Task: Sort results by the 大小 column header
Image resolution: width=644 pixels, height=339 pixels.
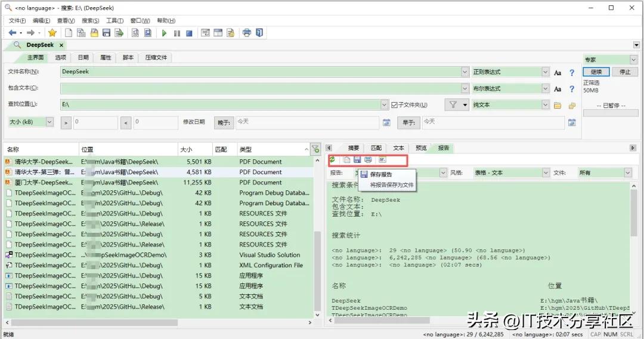Action: pos(195,150)
